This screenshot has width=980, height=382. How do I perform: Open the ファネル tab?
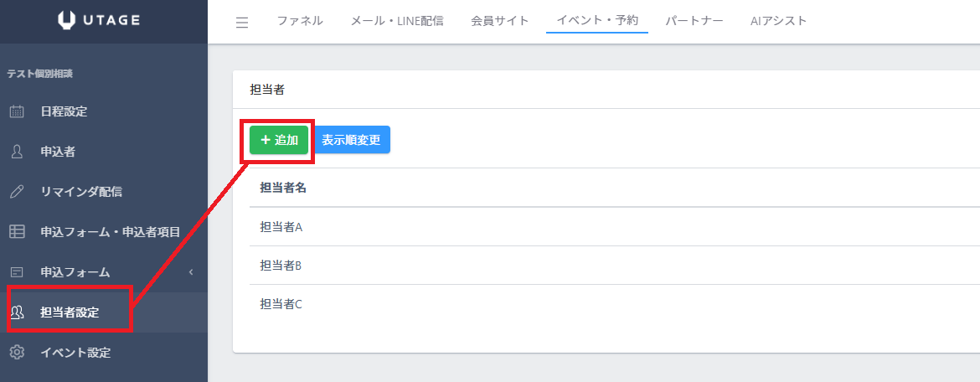[300, 21]
